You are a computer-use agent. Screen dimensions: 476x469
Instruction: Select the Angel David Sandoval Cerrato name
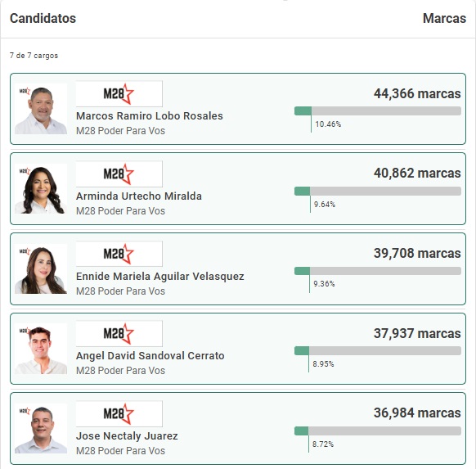coord(150,356)
